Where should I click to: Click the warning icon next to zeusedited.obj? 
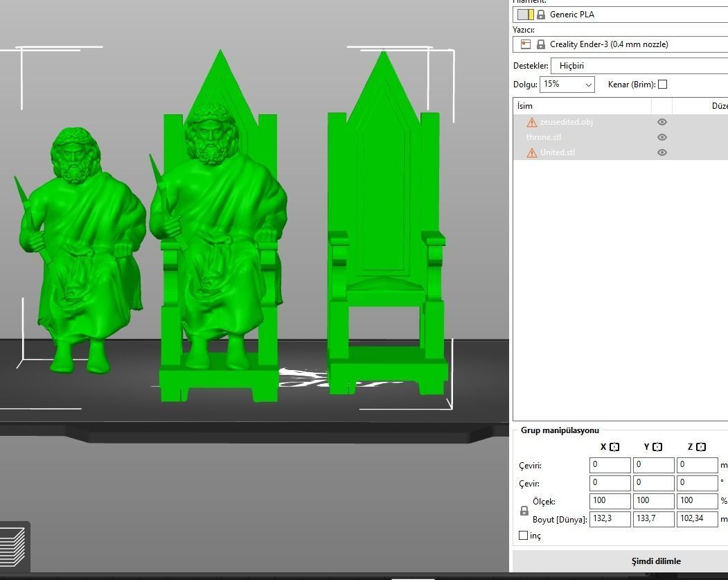[x=531, y=122]
